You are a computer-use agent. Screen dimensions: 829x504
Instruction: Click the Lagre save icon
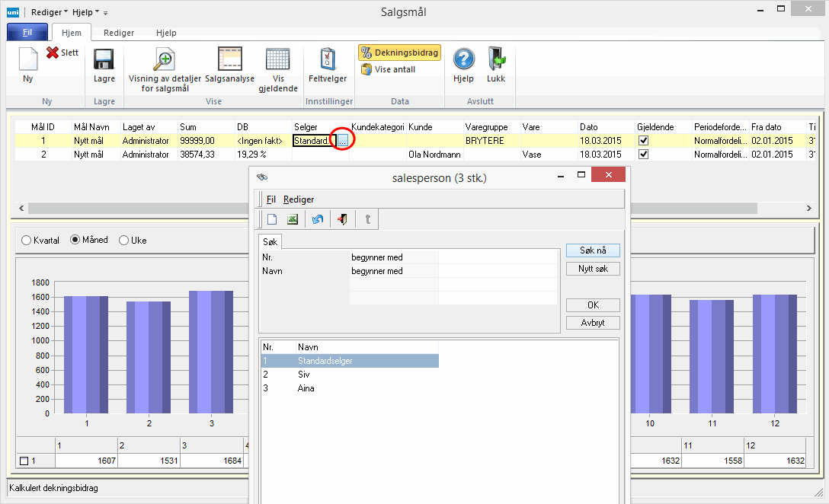click(104, 60)
